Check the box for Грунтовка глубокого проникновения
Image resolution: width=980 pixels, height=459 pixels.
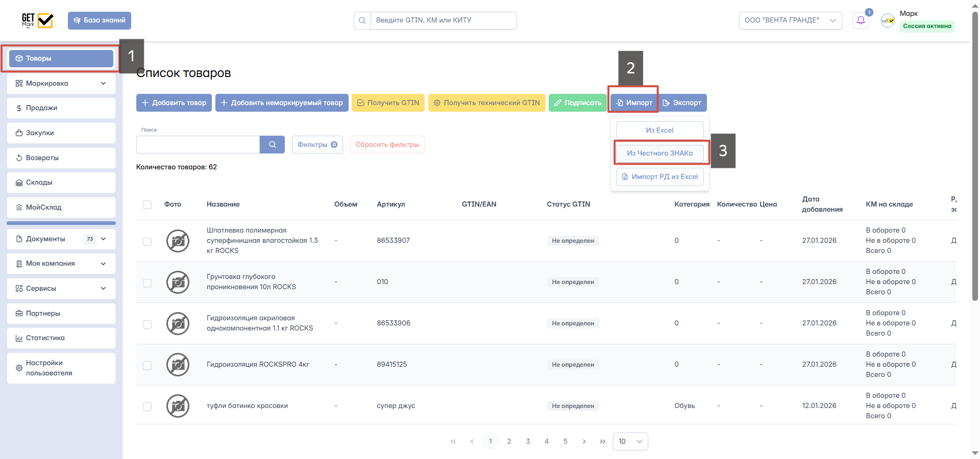coord(148,283)
